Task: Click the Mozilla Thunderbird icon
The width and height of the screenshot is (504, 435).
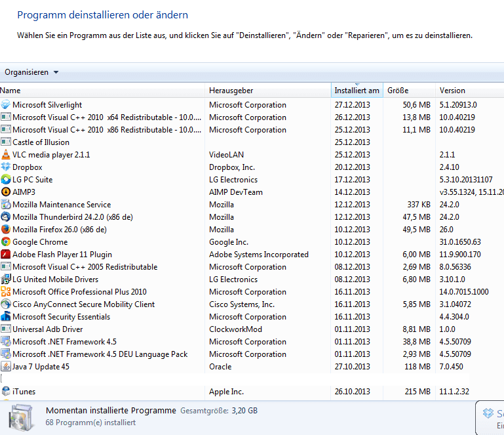Action: (x=6, y=217)
